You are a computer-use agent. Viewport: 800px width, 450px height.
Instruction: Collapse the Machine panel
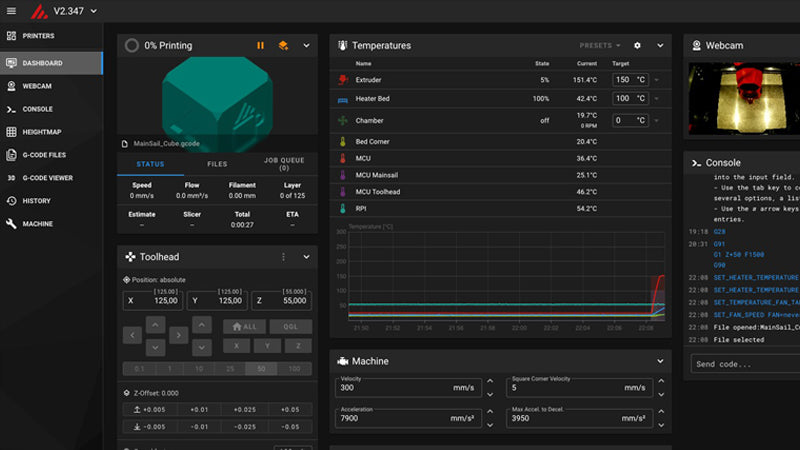(x=660, y=361)
